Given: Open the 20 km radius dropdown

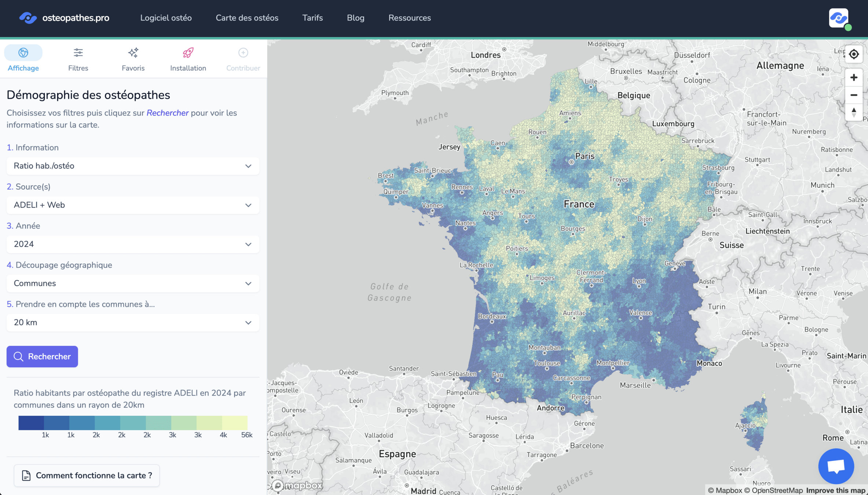Looking at the screenshot, I should 133,323.
